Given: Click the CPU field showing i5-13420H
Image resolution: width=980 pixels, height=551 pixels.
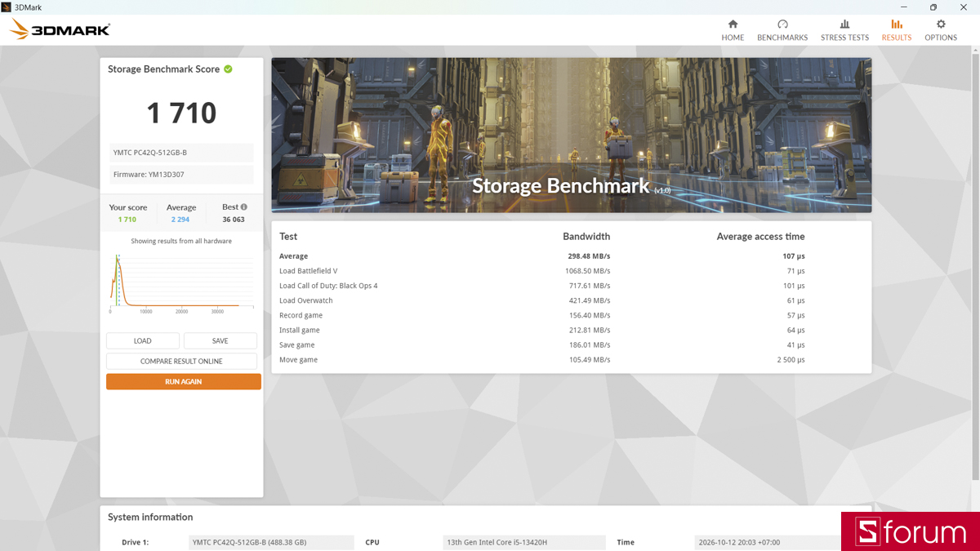Looking at the screenshot, I should tap(524, 542).
